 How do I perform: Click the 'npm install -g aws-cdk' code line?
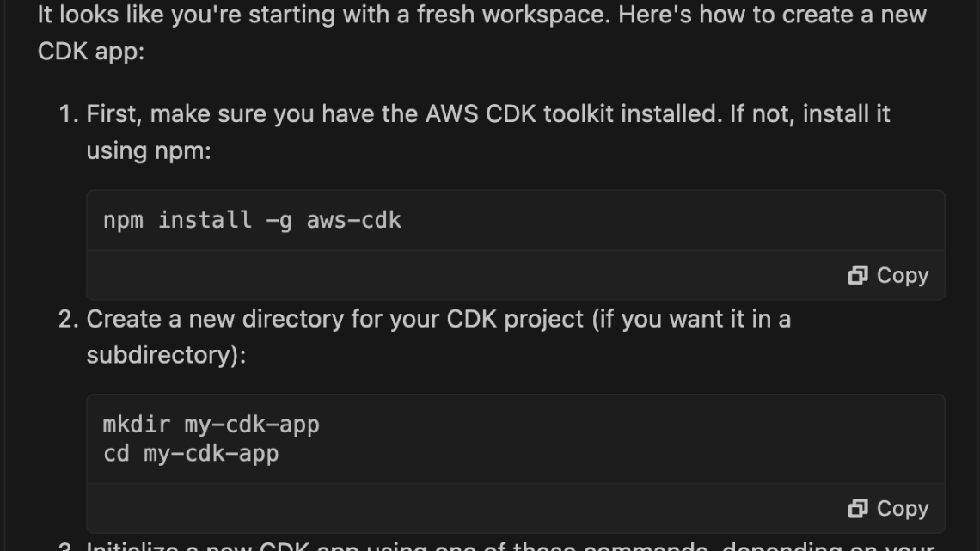[x=252, y=221]
